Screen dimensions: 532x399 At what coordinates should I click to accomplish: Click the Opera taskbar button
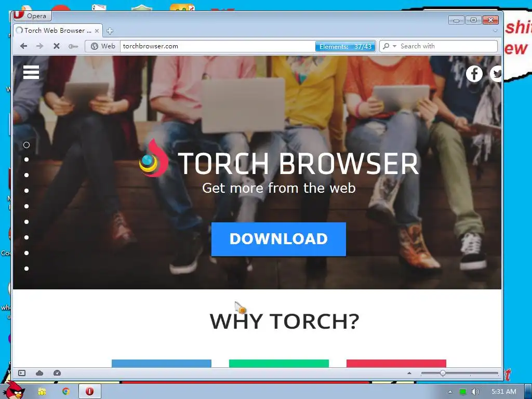tap(89, 391)
